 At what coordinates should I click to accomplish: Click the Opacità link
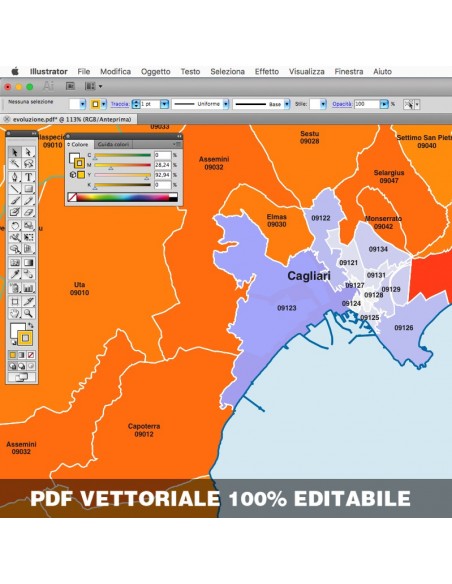tap(342, 104)
